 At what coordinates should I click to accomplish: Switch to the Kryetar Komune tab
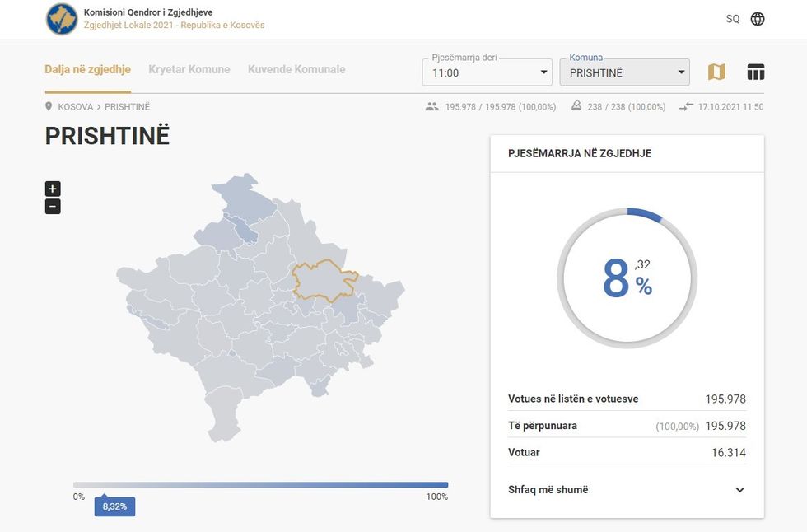[189, 69]
